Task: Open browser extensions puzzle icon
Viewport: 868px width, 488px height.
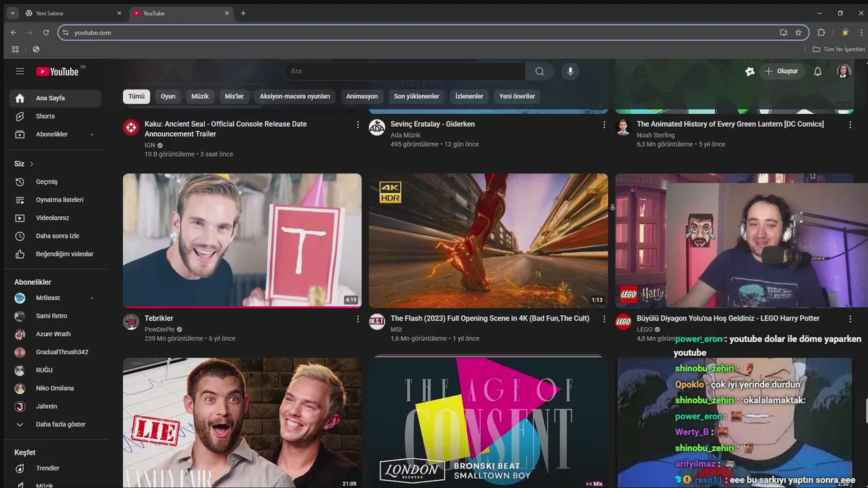Action: coord(821,33)
